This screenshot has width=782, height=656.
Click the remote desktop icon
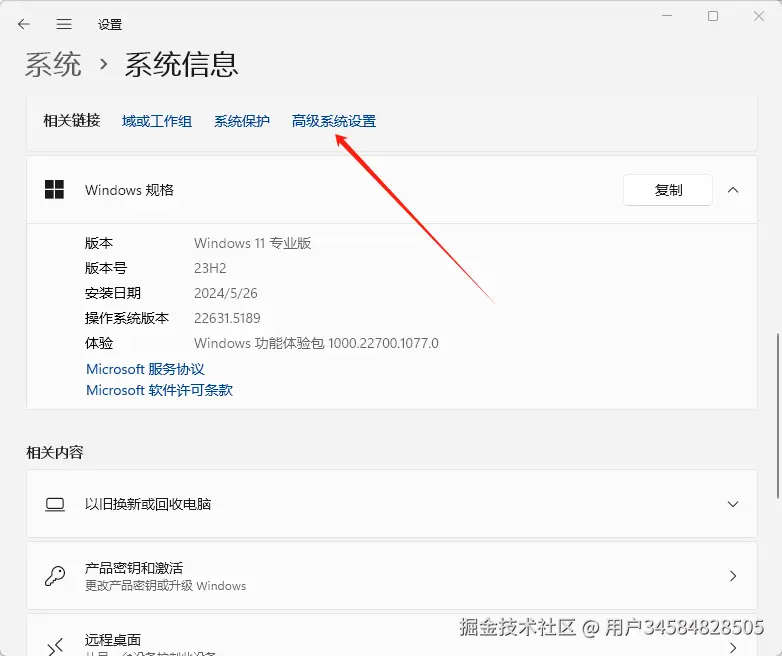pyautogui.click(x=55, y=647)
